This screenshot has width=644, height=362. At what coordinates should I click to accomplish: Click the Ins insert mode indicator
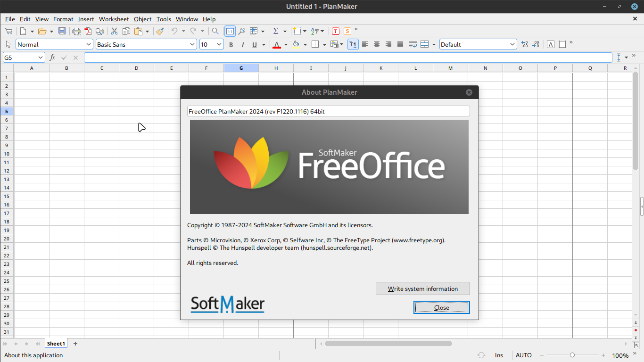[499, 355]
